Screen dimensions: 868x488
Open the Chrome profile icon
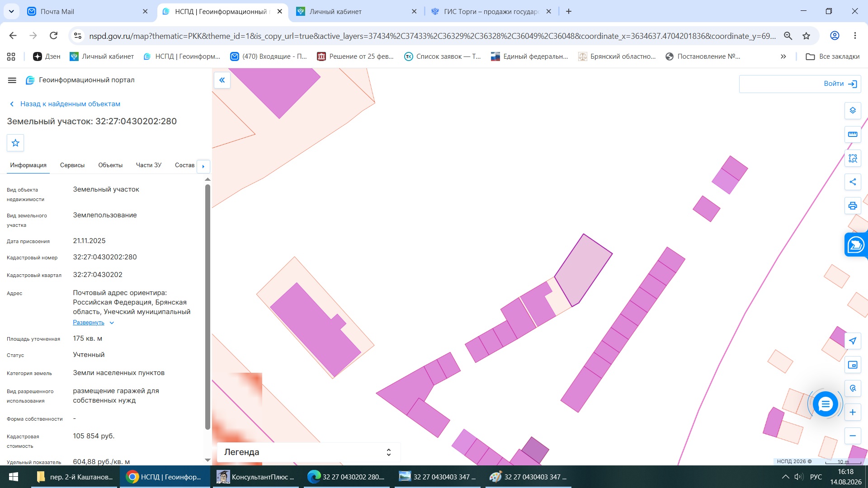835,36
